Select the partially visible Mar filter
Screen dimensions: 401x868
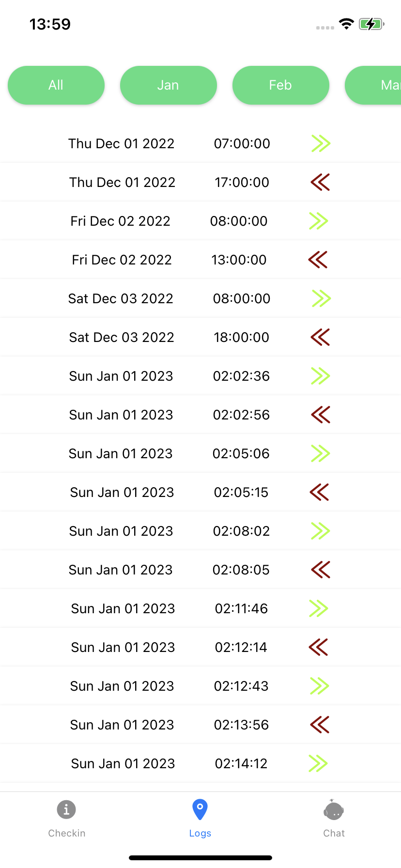coord(373,85)
